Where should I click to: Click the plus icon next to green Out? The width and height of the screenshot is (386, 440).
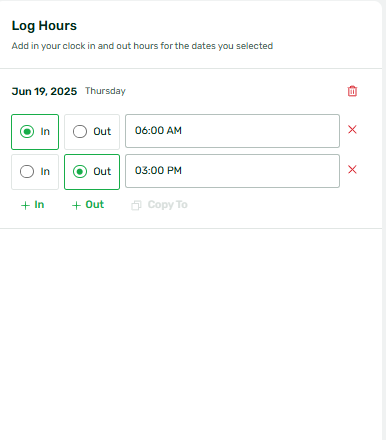[x=76, y=205]
